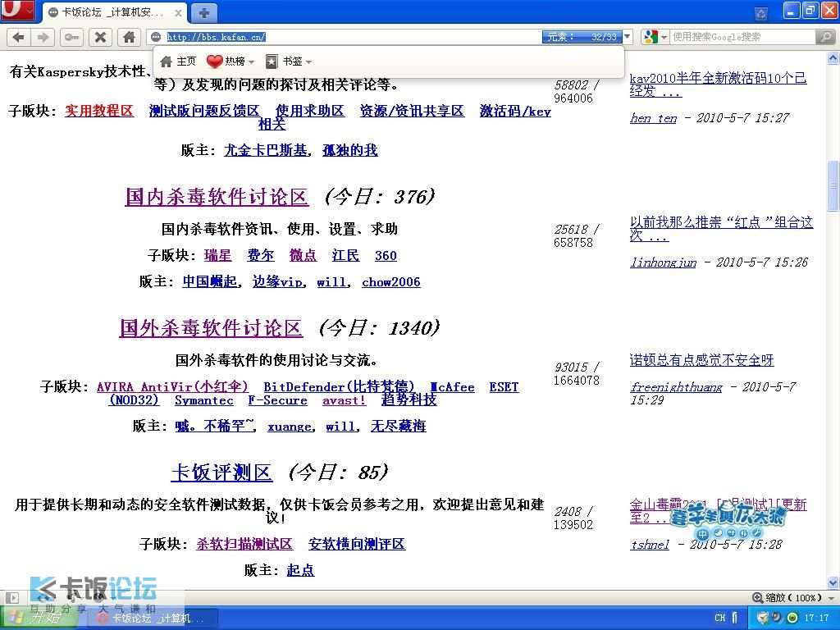
Task: Open moderator 孤独的我 profile
Action: click(x=349, y=150)
